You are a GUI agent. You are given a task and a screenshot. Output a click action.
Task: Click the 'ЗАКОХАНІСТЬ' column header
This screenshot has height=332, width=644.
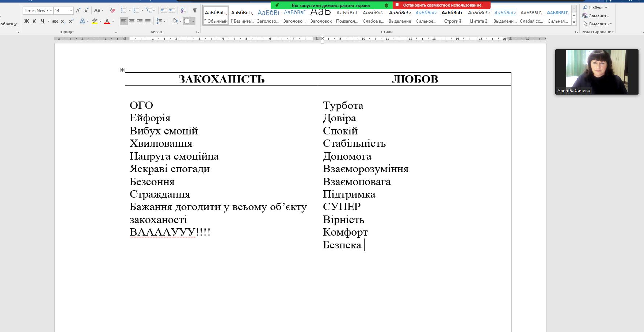222,79
